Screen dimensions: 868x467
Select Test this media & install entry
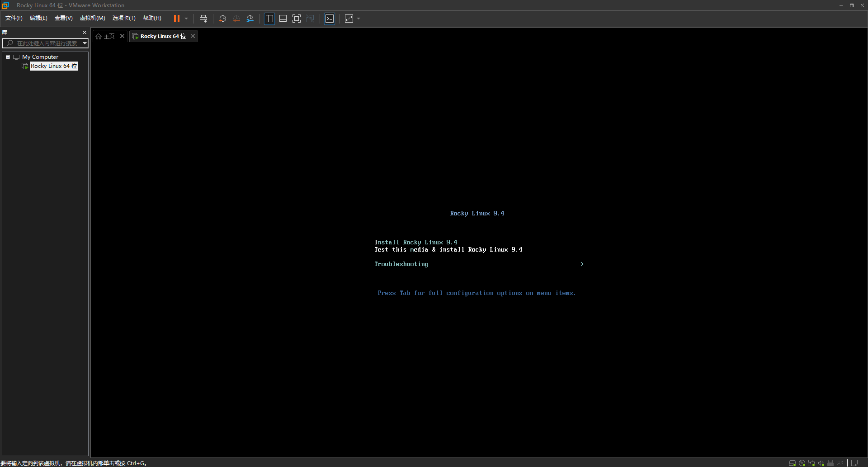pyautogui.click(x=448, y=249)
